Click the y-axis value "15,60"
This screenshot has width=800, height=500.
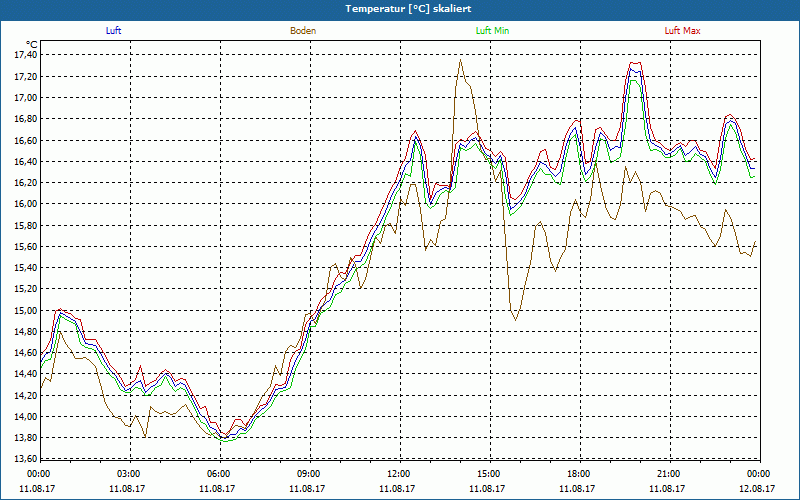click(27, 246)
